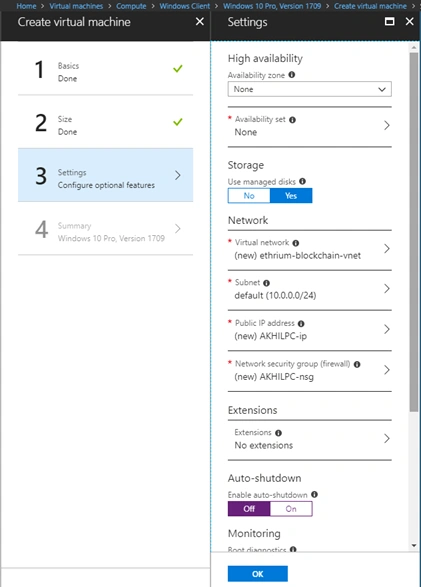The width and height of the screenshot is (421, 587).
Task: Click the Subnet info icon
Action: [x=266, y=283]
